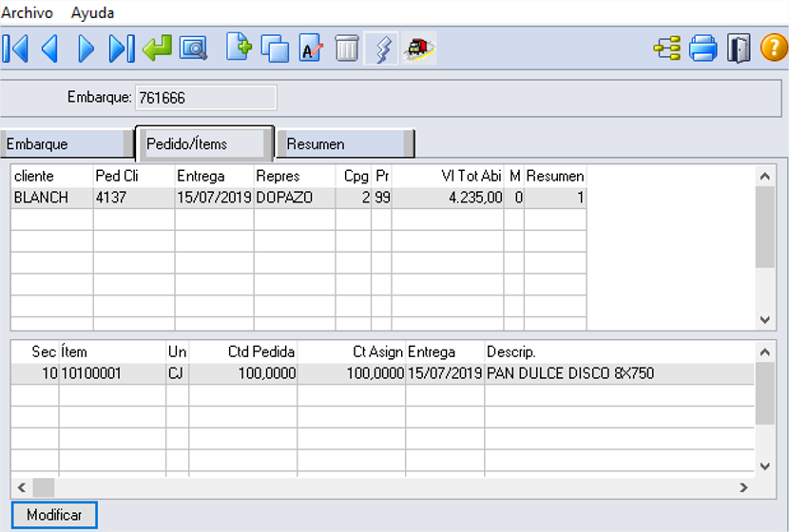The image size is (789, 532).
Task: Click the lightning bolt icon
Action: pos(381,47)
